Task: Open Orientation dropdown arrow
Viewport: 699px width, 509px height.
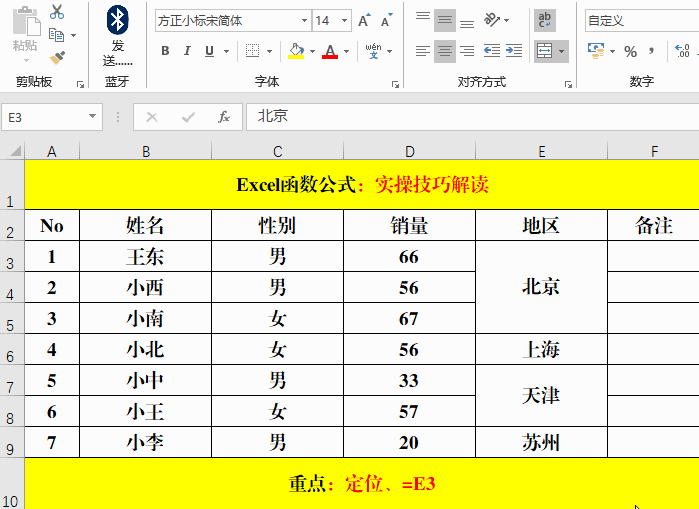Action: (506, 20)
